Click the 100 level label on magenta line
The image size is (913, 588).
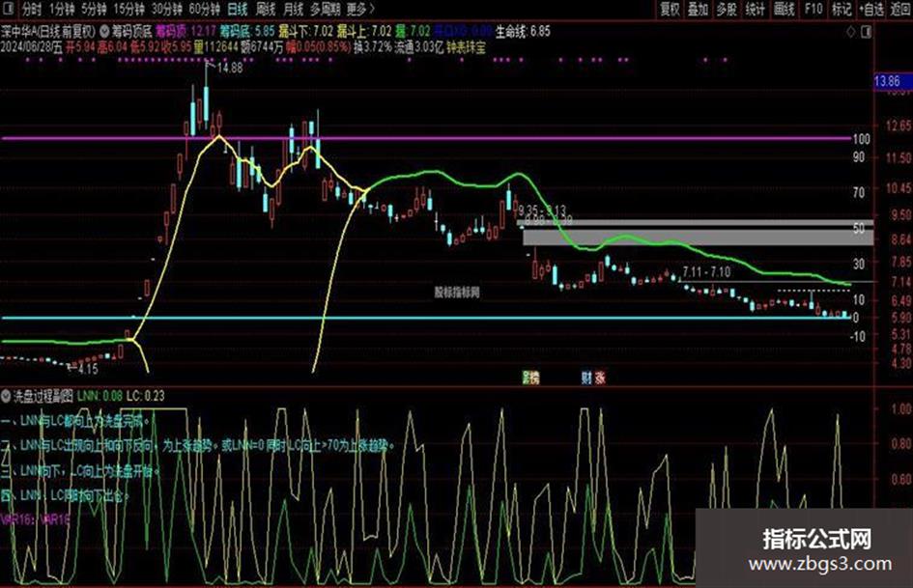click(x=861, y=139)
